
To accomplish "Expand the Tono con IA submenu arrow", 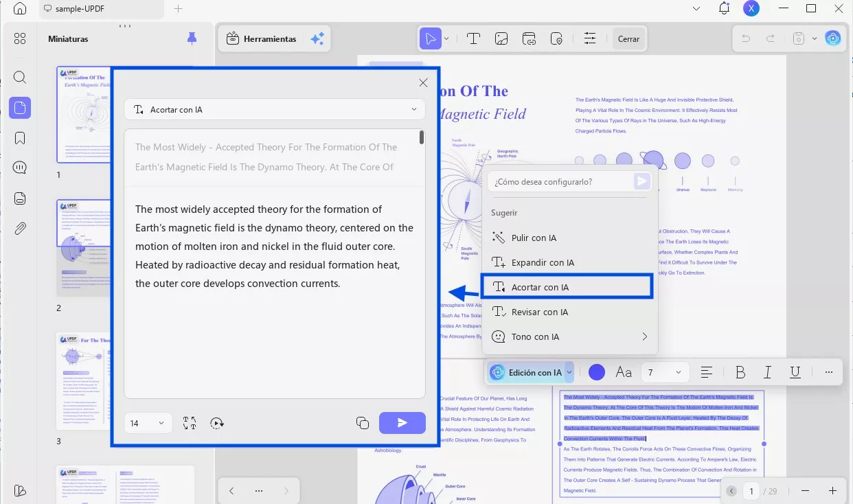I will click(644, 336).
